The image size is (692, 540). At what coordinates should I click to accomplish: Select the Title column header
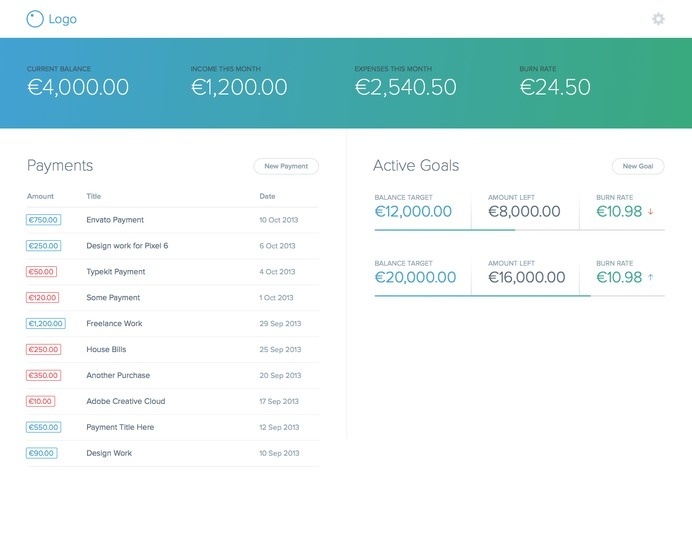(x=94, y=196)
